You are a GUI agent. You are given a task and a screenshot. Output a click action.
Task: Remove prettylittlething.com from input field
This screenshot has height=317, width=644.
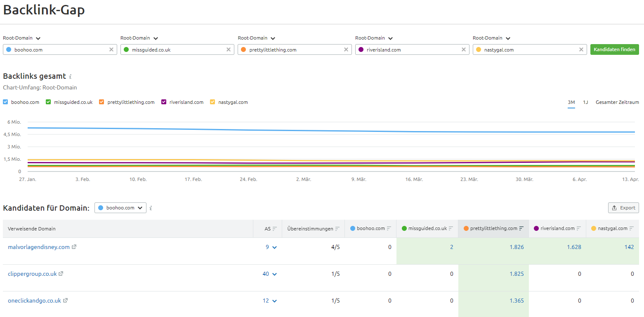[x=346, y=49]
